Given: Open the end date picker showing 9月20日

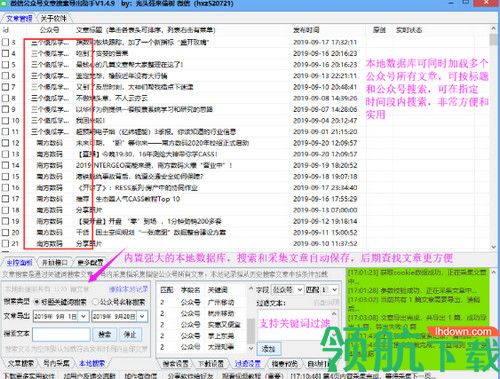Looking at the screenshot, I should 142,316.
